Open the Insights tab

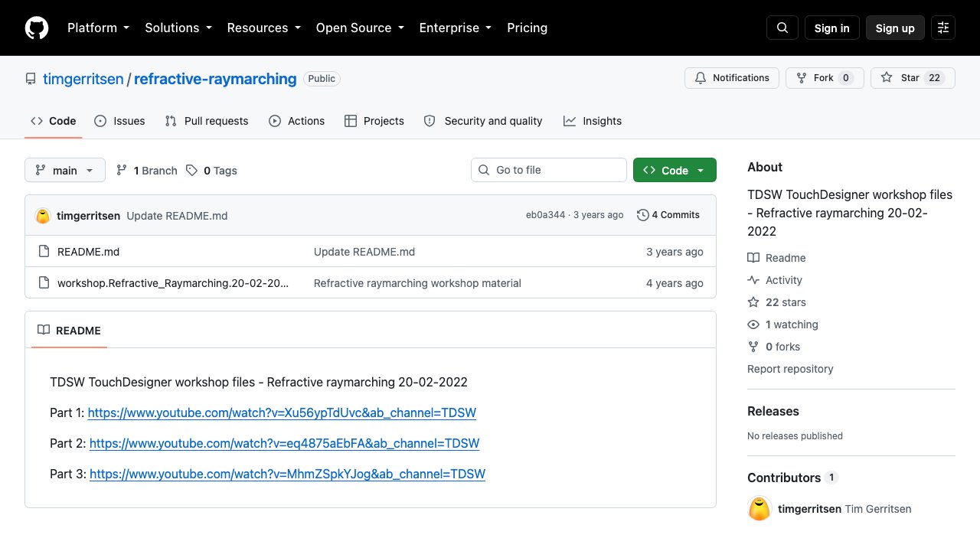click(x=593, y=121)
